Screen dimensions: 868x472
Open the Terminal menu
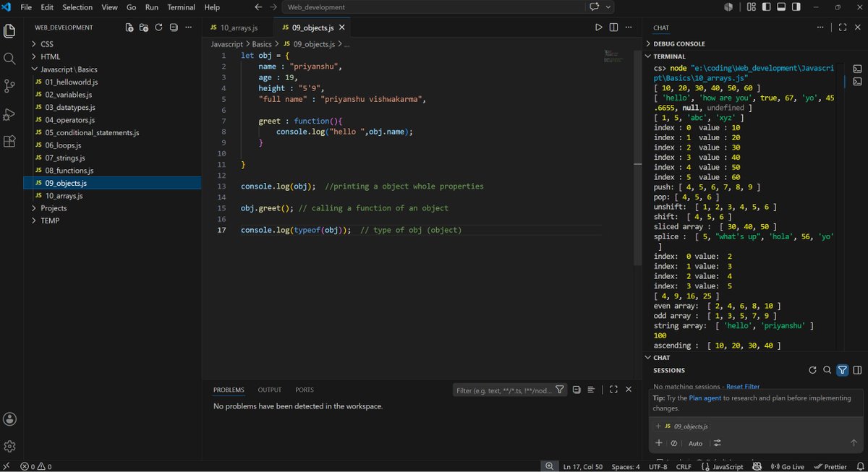(182, 7)
